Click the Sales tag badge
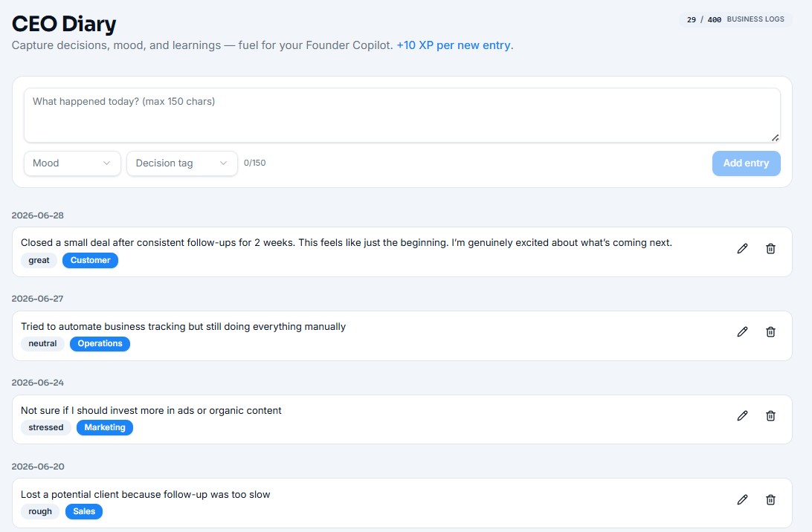 click(84, 511)
